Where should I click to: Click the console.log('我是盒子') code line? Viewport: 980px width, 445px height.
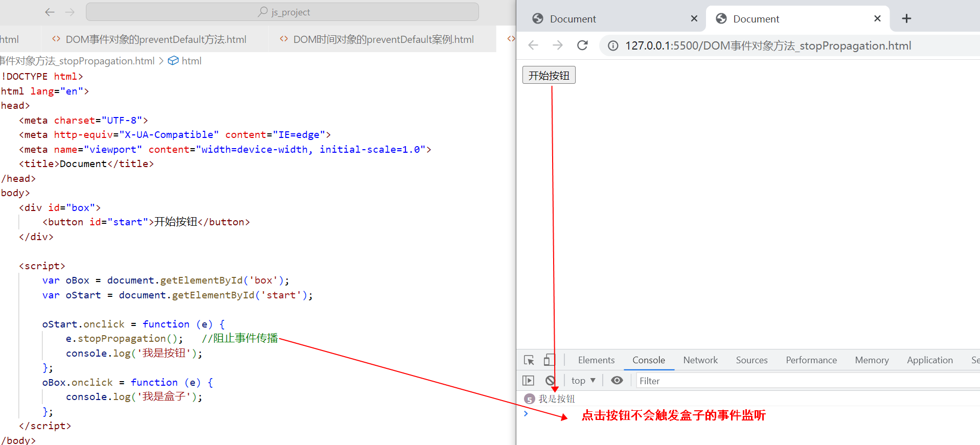point(134,397)
